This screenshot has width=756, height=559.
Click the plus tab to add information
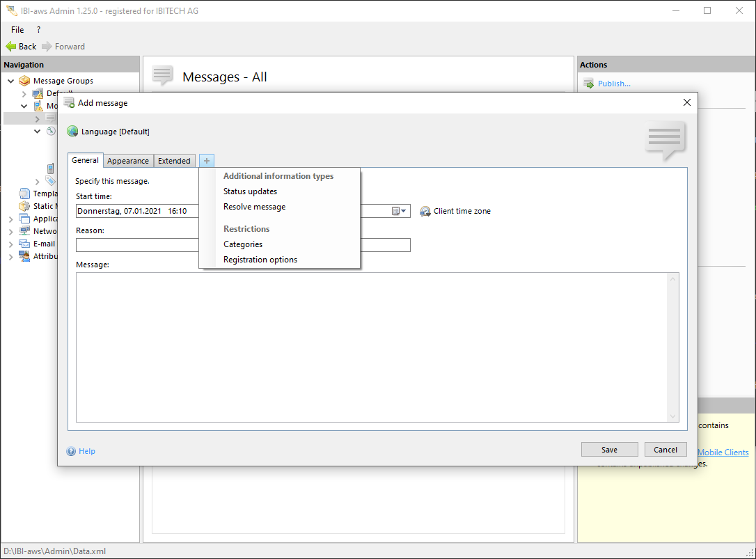click(x=207, y=161)
